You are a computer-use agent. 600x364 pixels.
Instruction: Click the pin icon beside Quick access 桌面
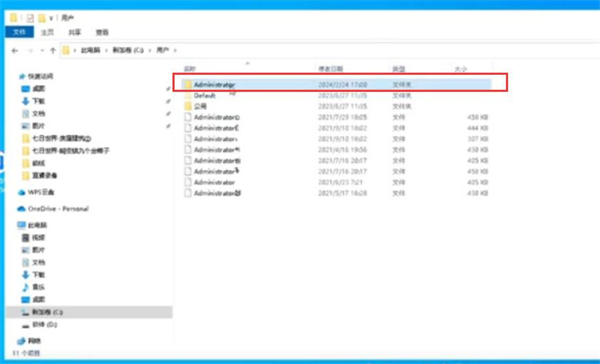tap(168, 89)
